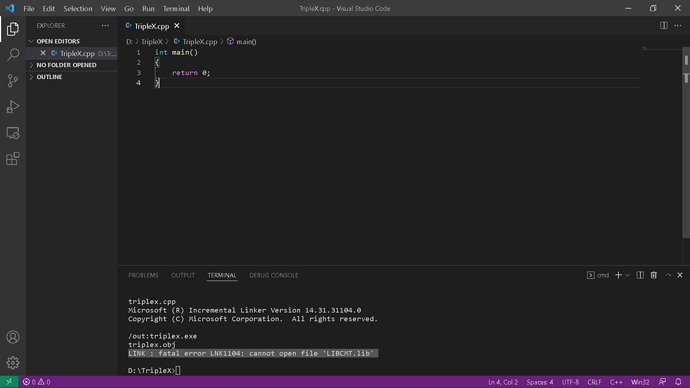Switch to the Debug Console tab
The width and height of the screenshot is (690, 388).
point(274,275)
